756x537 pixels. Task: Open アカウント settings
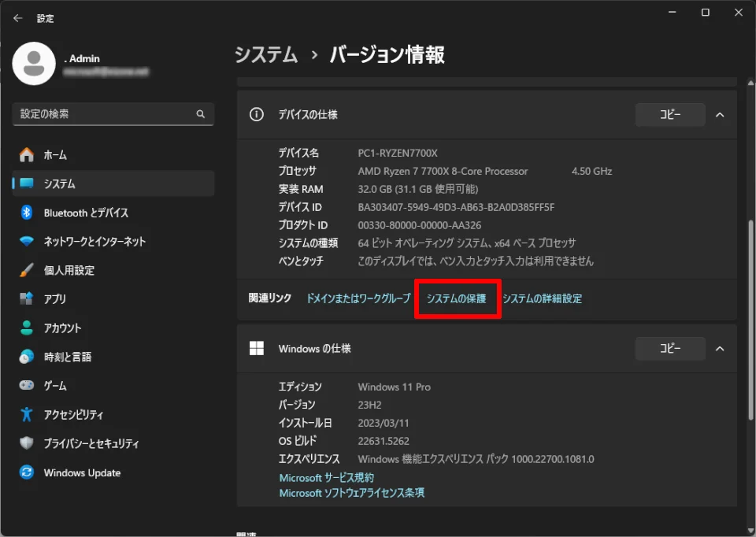click(x=113, y=328)
